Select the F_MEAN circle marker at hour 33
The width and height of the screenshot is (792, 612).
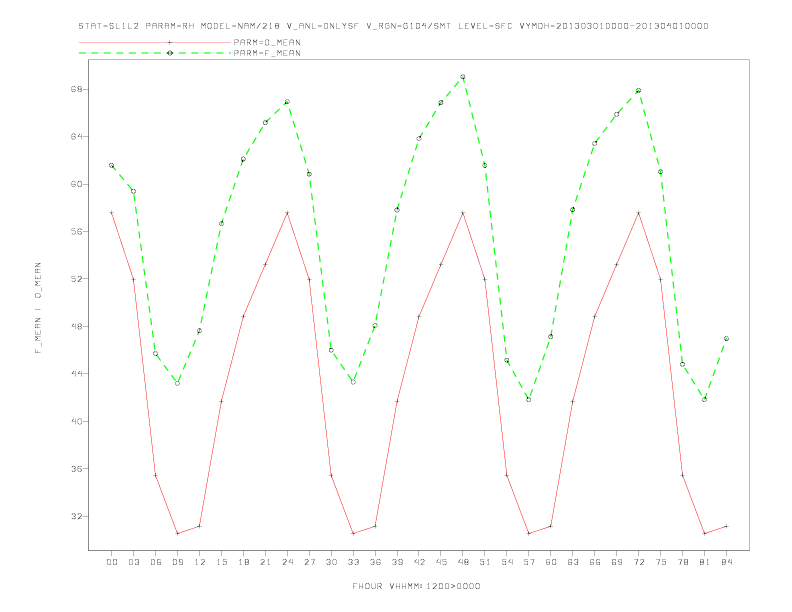tap(353, 382)
